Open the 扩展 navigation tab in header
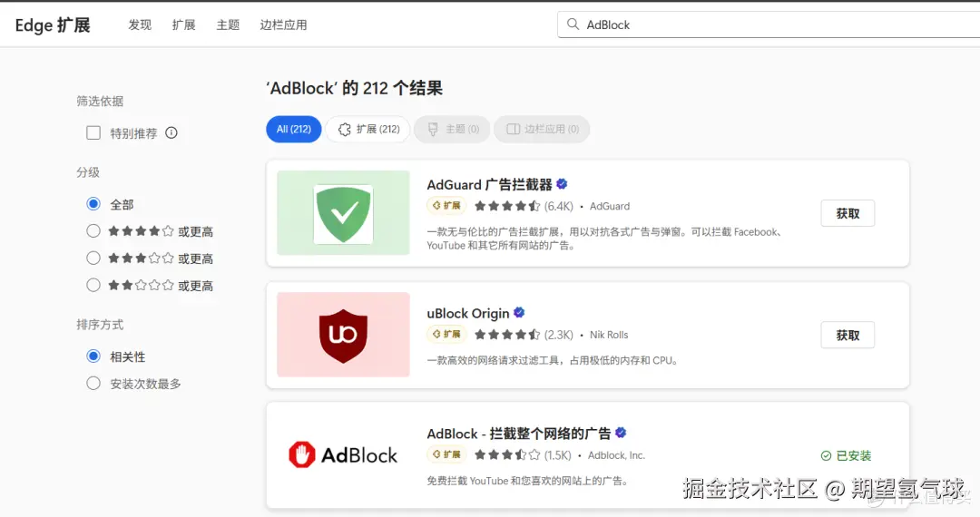 click(x=183, y=25)
